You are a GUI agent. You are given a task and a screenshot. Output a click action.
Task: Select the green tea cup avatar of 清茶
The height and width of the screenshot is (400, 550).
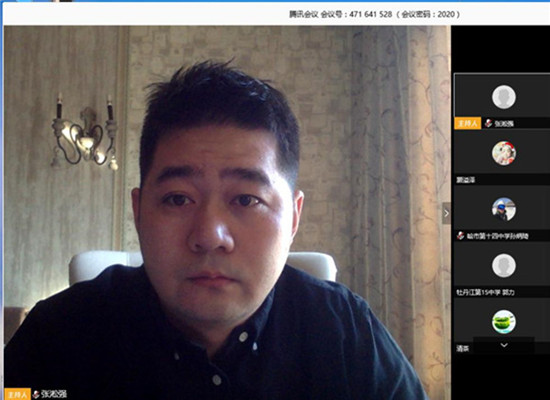point(504,322)
